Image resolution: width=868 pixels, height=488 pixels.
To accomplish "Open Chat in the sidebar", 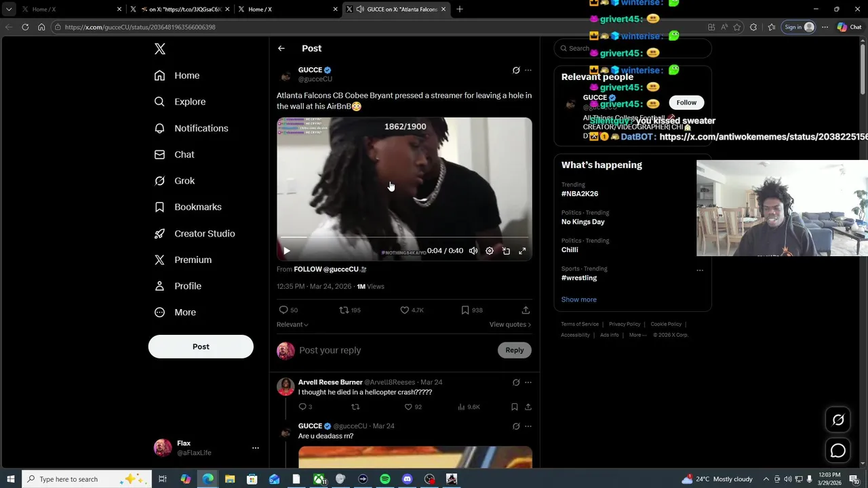I will tap(174, 155).
